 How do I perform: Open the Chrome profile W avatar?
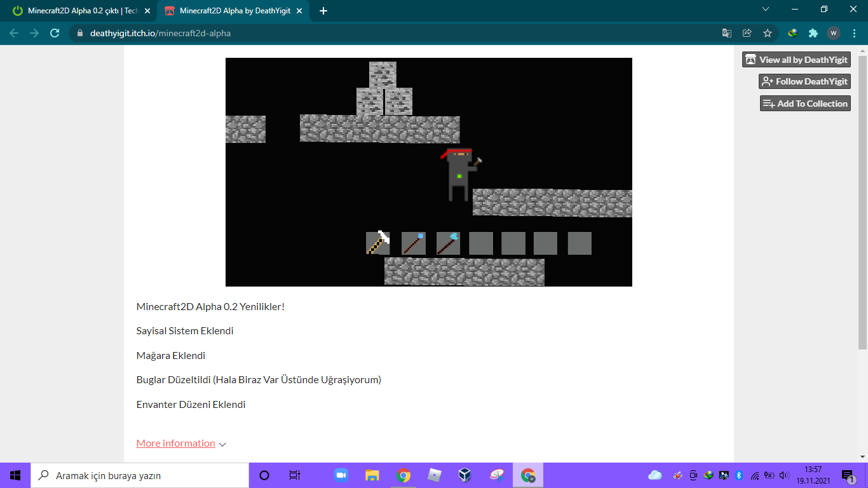point(834,33)
